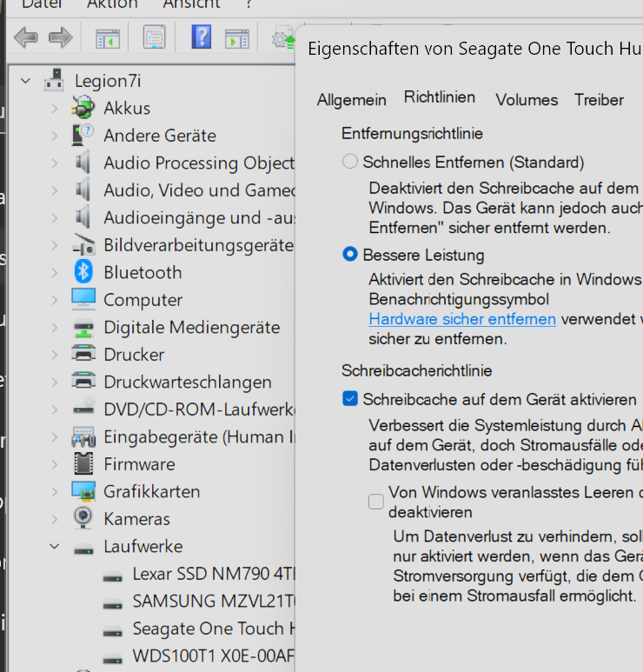The height and width of the screenshot is (672, 643).
Task: Select SAMSUNG MZVL21T drive entry
Action: tap(214, 602)
